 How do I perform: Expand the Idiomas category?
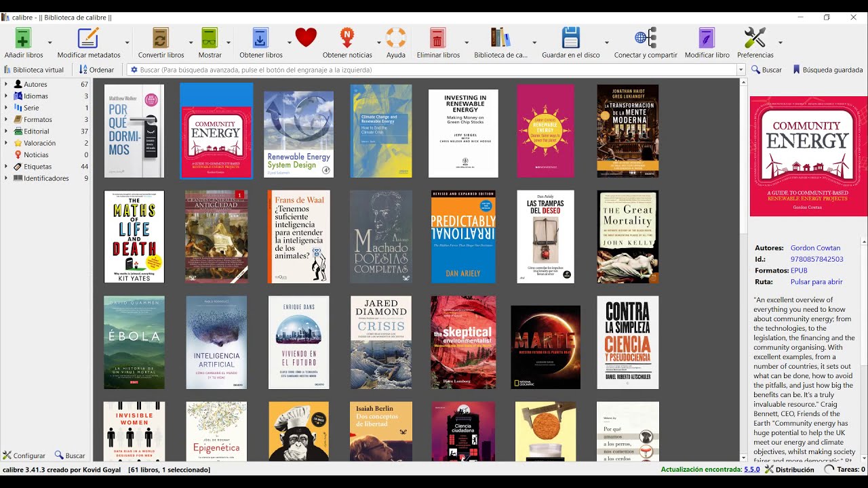click(6, 96)
